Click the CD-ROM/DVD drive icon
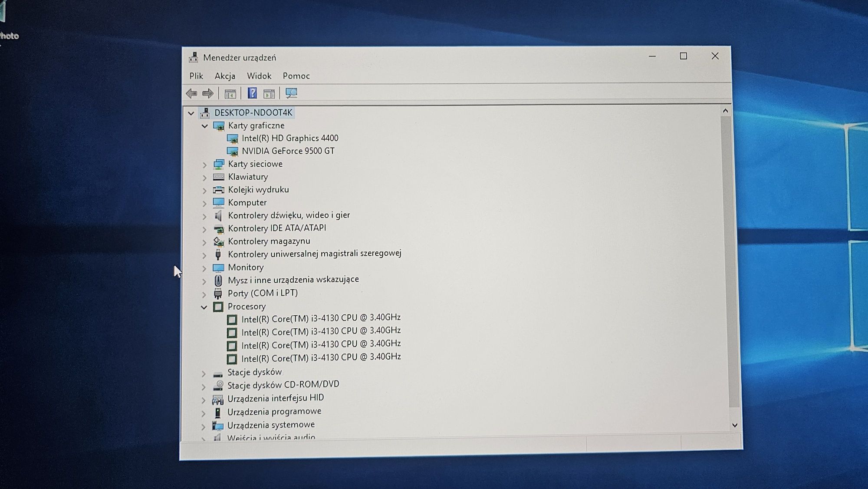The height and width of the screenshot is (489, 868). (218, 386)
